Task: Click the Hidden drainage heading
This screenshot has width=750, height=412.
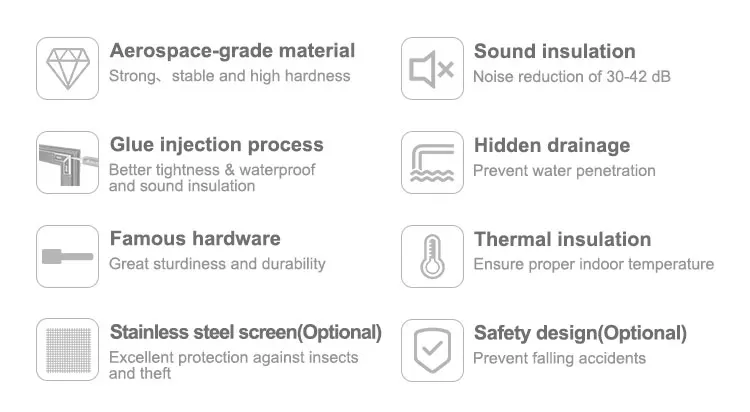Action: tap(551, 145)
